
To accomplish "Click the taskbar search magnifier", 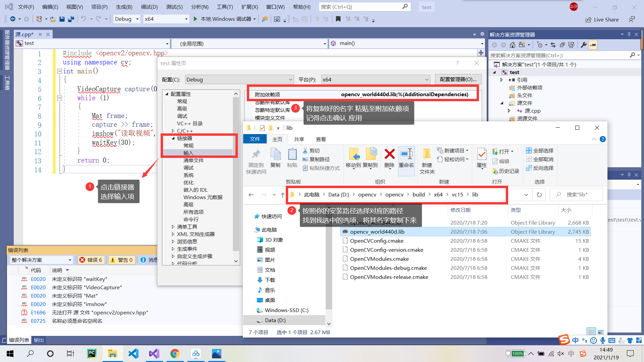I will pos(30,354).
